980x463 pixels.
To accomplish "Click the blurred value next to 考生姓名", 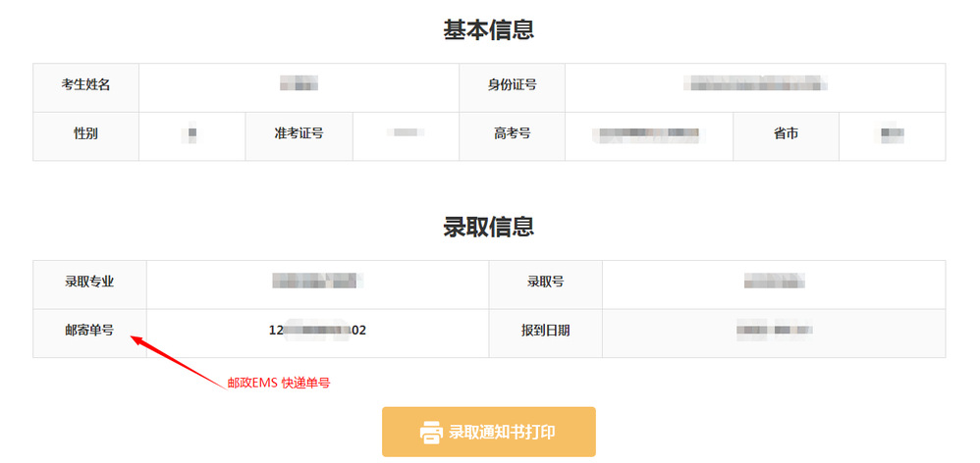I will 299,84.
